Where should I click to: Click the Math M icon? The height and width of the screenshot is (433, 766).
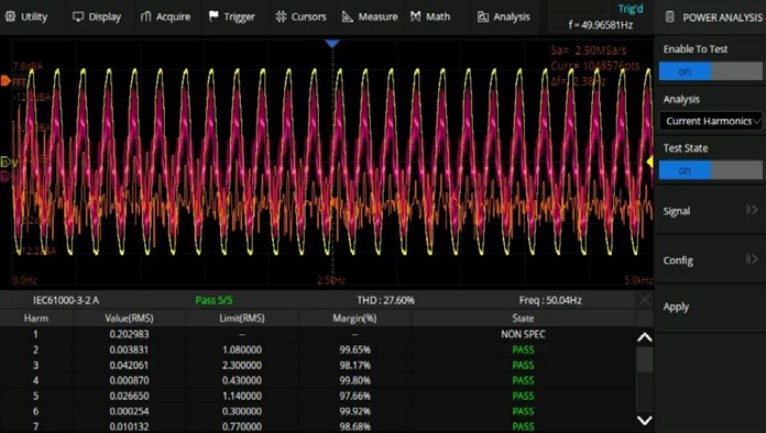pyautogui.click(x=415, y=17)
